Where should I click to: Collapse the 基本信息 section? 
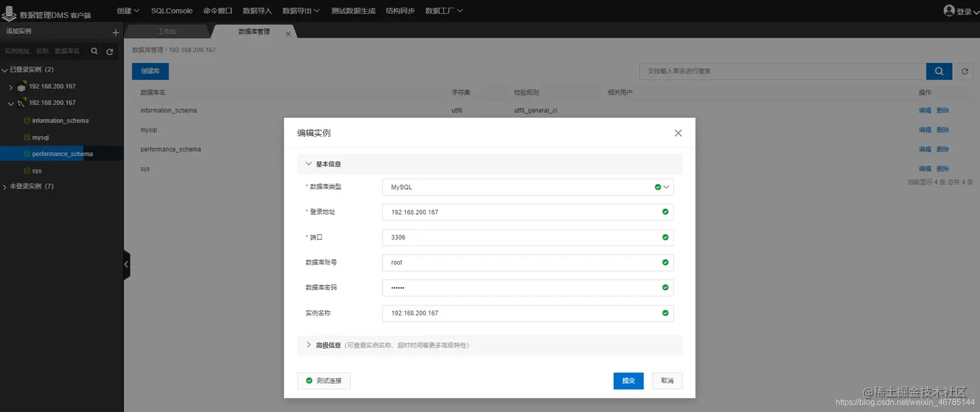pos(309,163)
